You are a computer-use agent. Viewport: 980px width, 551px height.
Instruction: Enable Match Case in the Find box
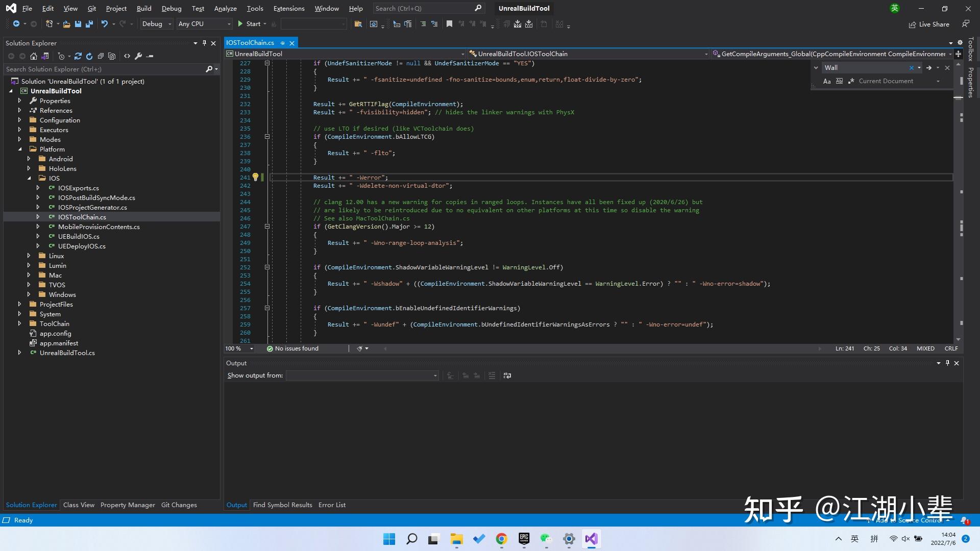[827, 81]
